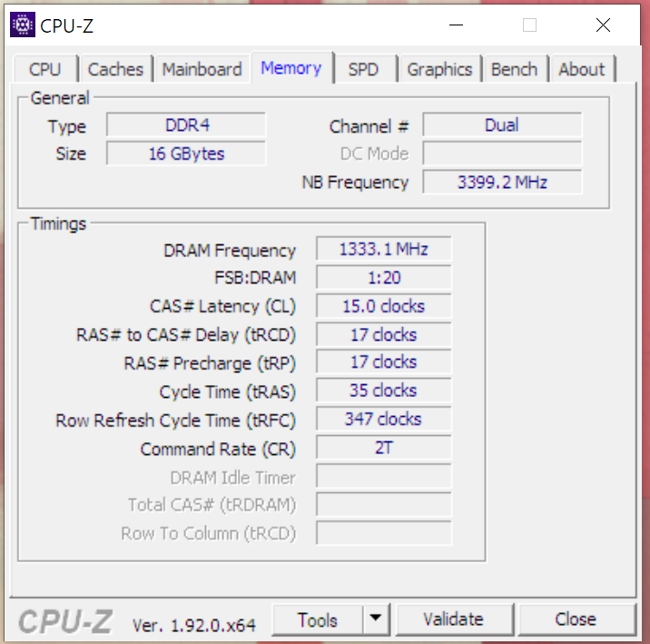Image resolution: width=650 pixels, height=644 pixels.
Task: Minimize the CPU-Z window
Action: [x=456, y=25]
